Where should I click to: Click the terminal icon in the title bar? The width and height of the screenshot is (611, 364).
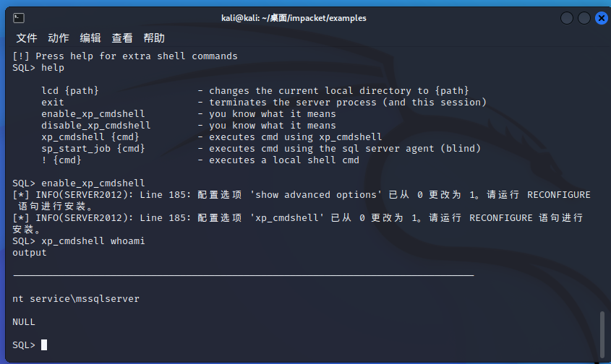20,18
